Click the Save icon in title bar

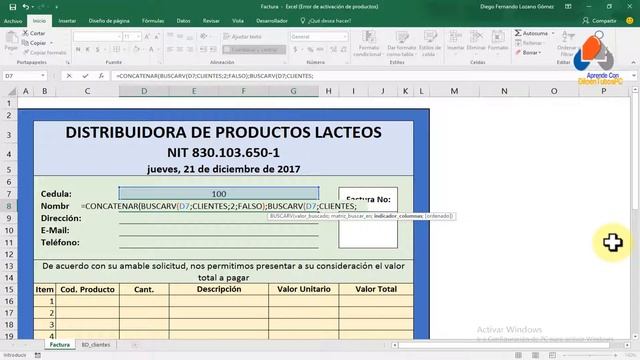pos(13,7)
